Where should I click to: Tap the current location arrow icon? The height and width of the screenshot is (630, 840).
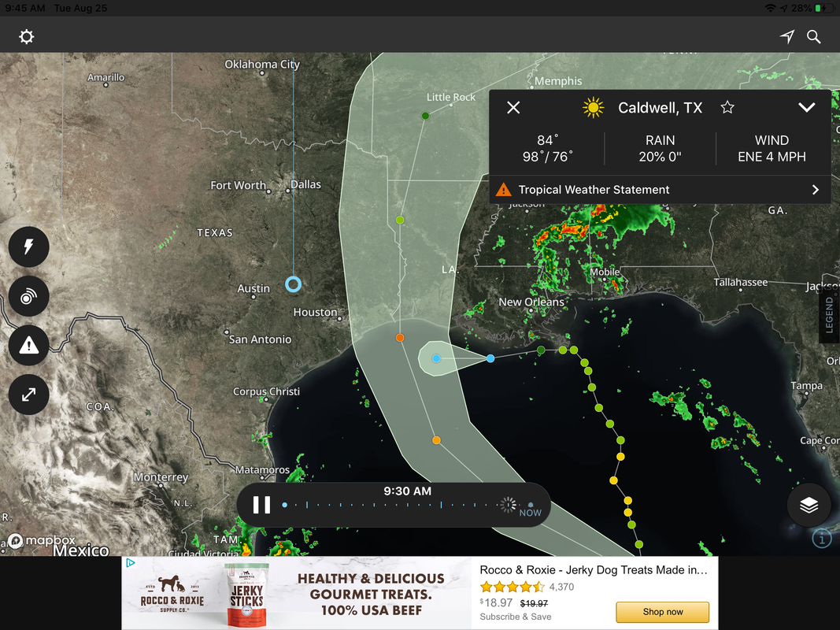pyautogui.click(x=787, y=36)
